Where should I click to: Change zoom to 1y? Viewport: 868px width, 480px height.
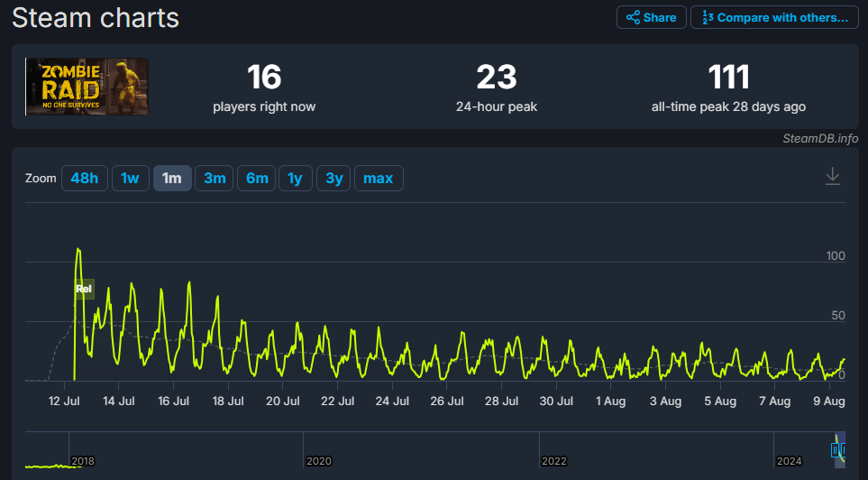point(296,178)
